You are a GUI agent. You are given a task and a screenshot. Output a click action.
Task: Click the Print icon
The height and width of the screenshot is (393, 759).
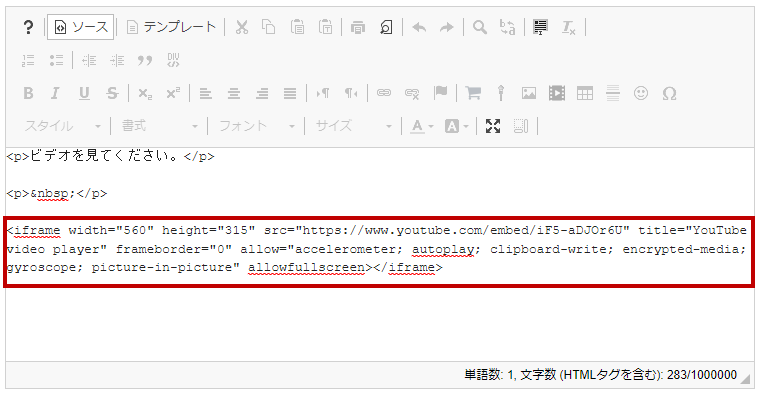tap(358, 27)
